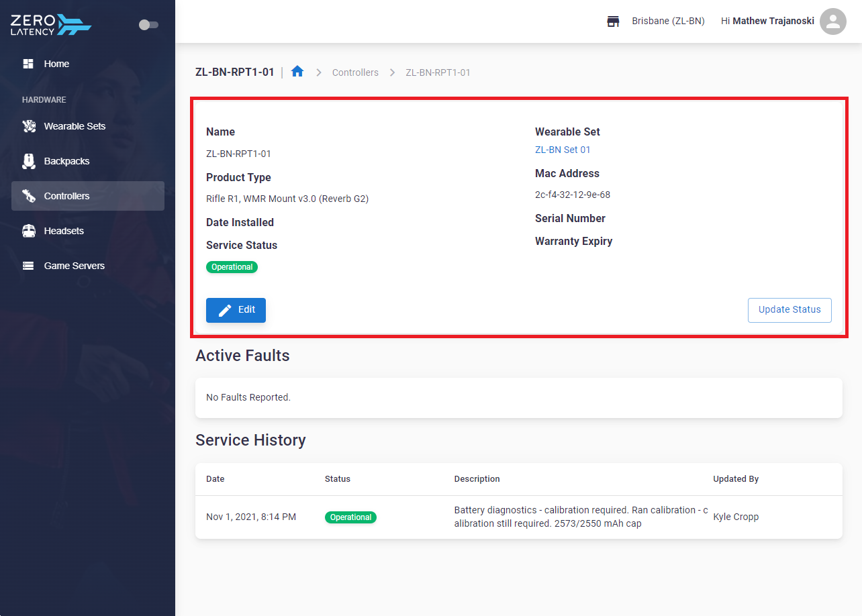Click the HARDWARE sidebar section label

(x=44, y=100)
